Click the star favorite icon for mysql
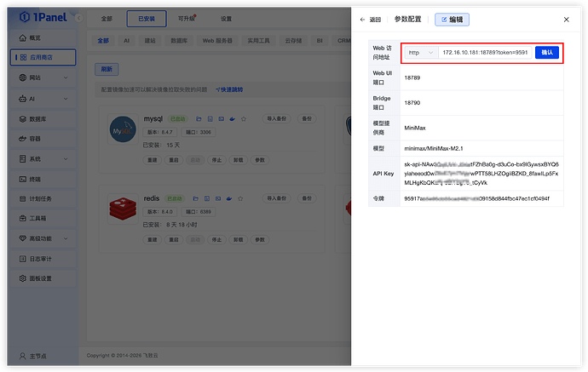The image size is (588, 372). coord(244,118)
